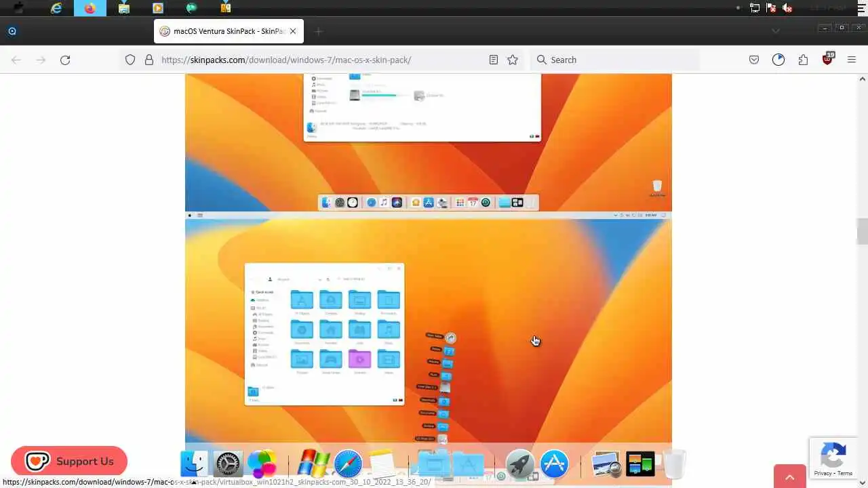This screenshot has height=488, width=868.
Task: Open the Firefox application menu
Action: (x=852, y=60)
